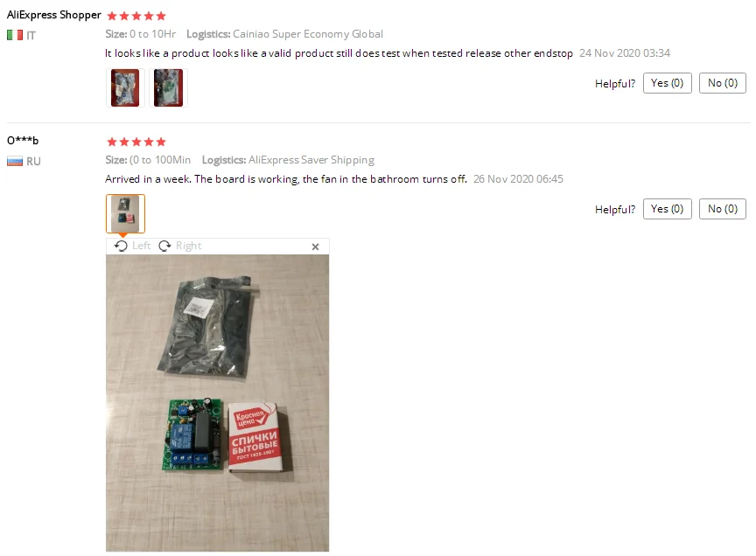Mark the Italian shopper's review unhelpful with No
This screenshot has height=556, width=756.
722,83
